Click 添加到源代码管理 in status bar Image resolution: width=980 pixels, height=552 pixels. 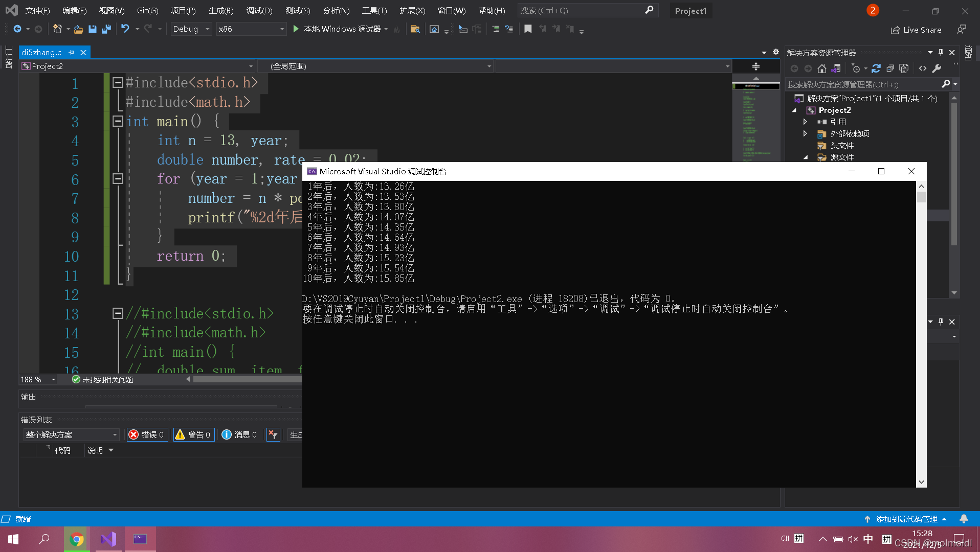point(906,519)
